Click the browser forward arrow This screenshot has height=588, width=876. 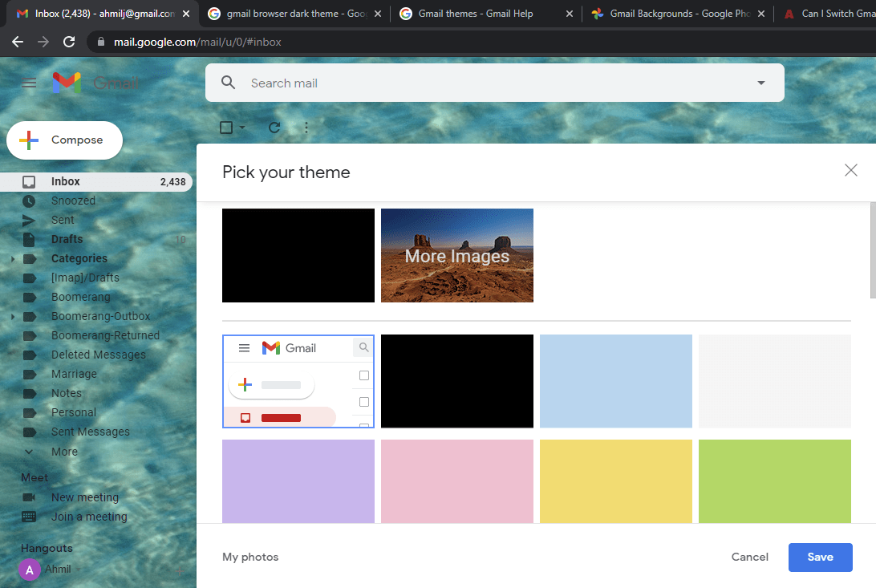click(x=43, y=42)
